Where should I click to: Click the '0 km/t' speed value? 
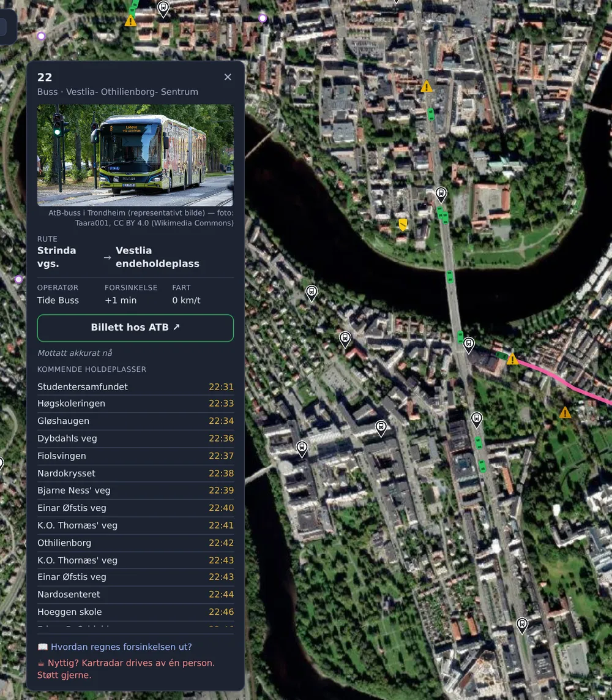point(187,301)
